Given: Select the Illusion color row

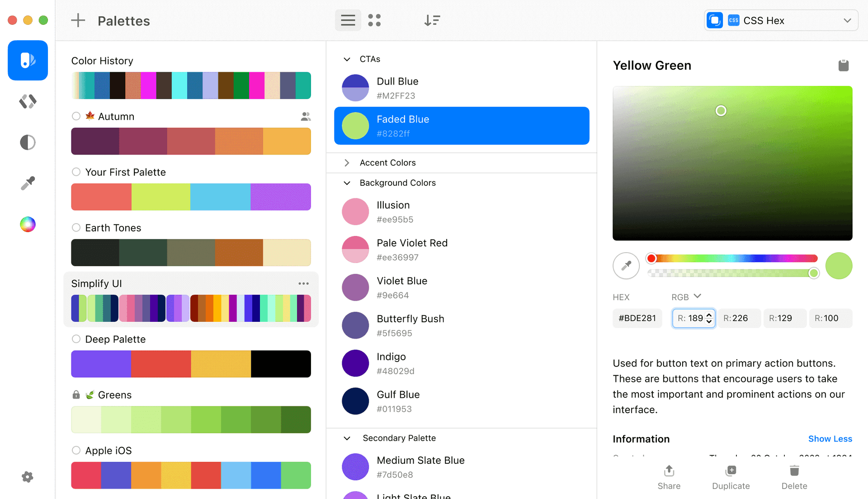Looking at the screenshot, I should (x=462, y=212).
